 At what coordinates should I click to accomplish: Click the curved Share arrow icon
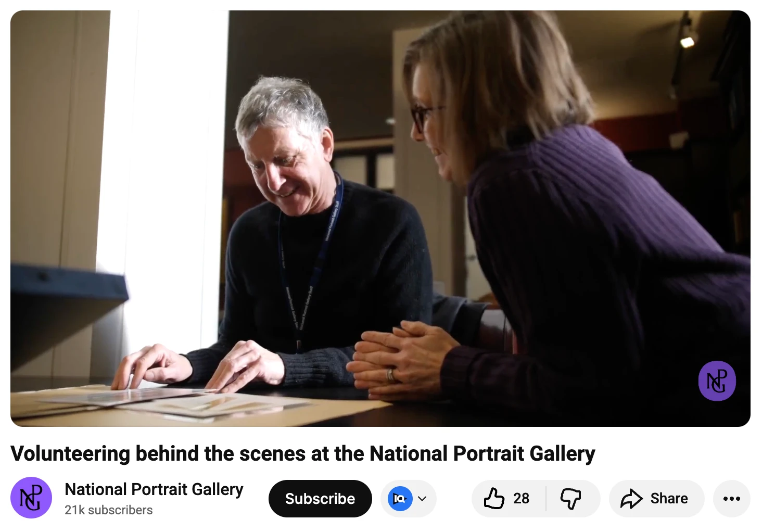pos(631,499)
